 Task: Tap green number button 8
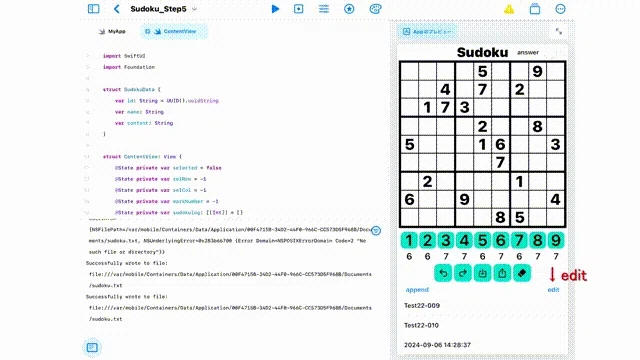(x=538, y=240)
